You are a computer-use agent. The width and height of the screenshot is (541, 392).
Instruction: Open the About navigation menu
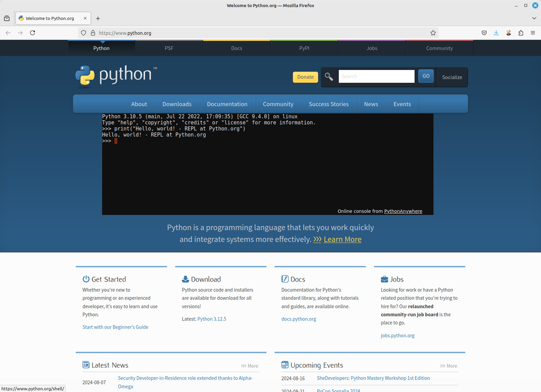click(x=139, y=104)
